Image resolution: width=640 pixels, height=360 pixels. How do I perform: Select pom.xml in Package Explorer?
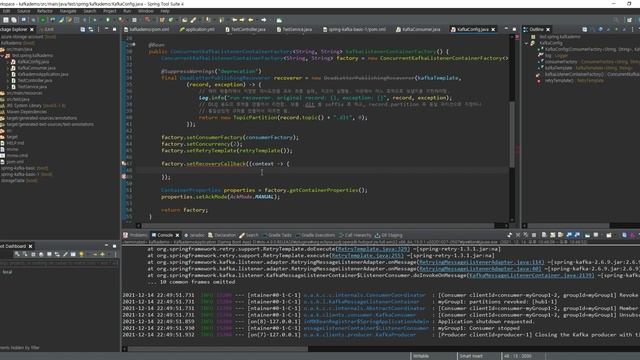click(12, 162)
